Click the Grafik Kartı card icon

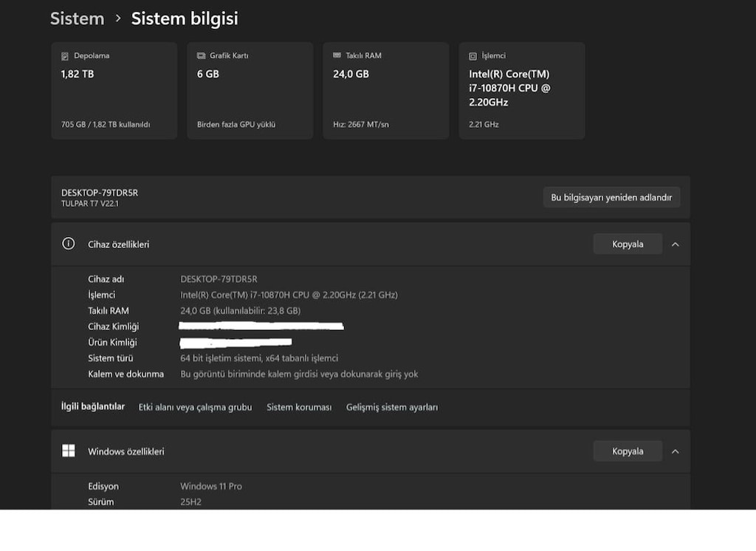tap(201, 55)
